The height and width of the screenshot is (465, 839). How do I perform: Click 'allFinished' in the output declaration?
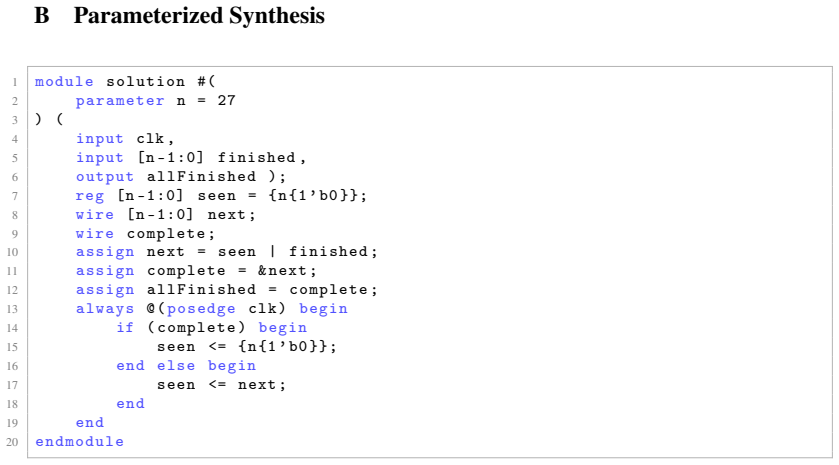click(x=201, y=177)
